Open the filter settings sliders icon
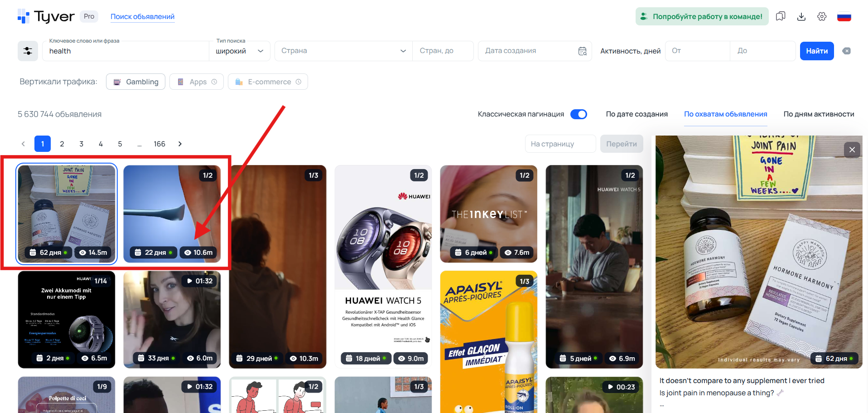Viewport: 868px width, 413px height. (x=28, y=51)
